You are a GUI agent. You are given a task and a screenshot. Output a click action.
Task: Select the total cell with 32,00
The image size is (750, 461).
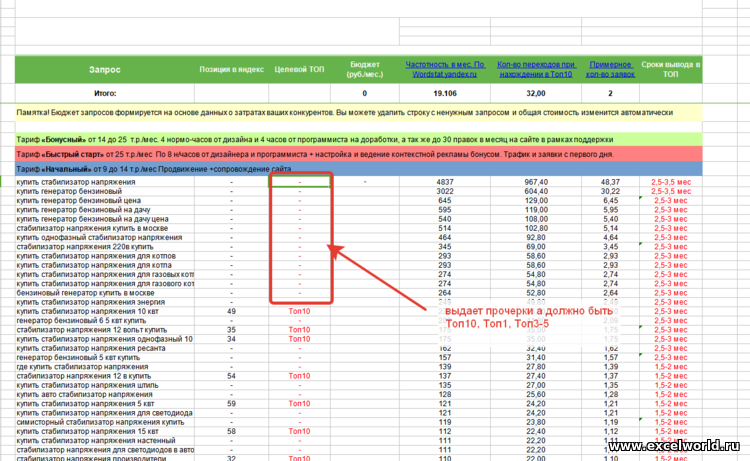click(536, 93)
